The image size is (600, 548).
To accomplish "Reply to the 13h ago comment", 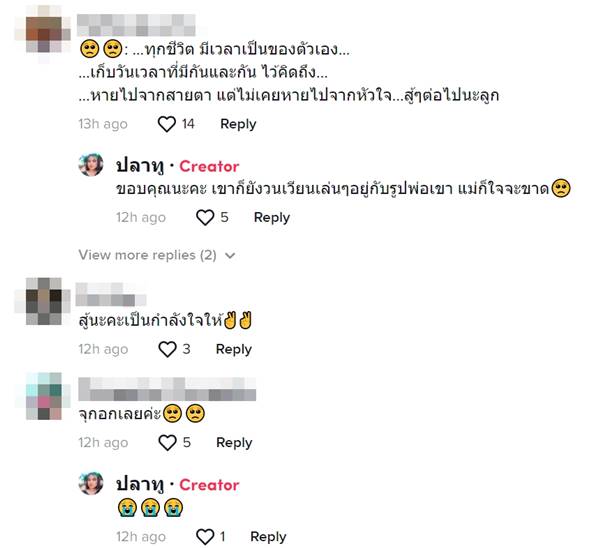I will pyautogui.click(x=238, y=124).
